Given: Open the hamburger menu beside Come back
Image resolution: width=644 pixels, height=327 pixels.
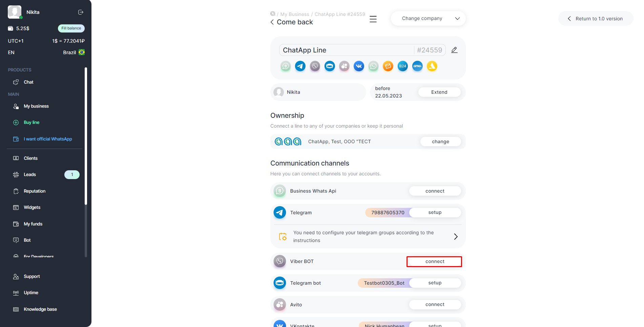Looking at the screenshot, I should 373,19.
